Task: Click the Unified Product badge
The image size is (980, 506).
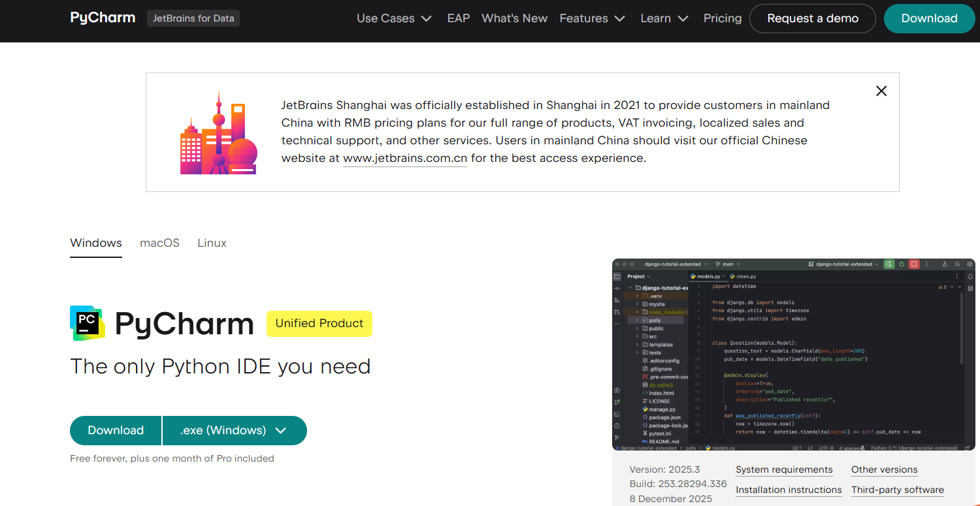Action: (319, 324)
